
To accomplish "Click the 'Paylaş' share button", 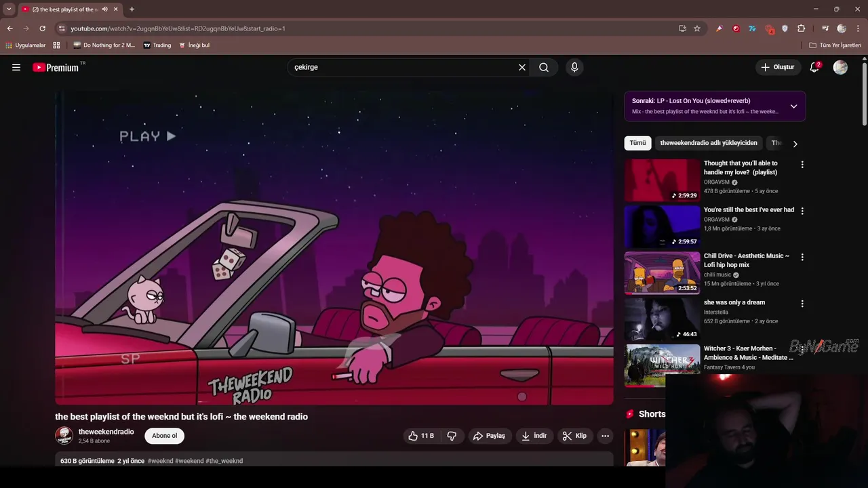I will 489,436.
